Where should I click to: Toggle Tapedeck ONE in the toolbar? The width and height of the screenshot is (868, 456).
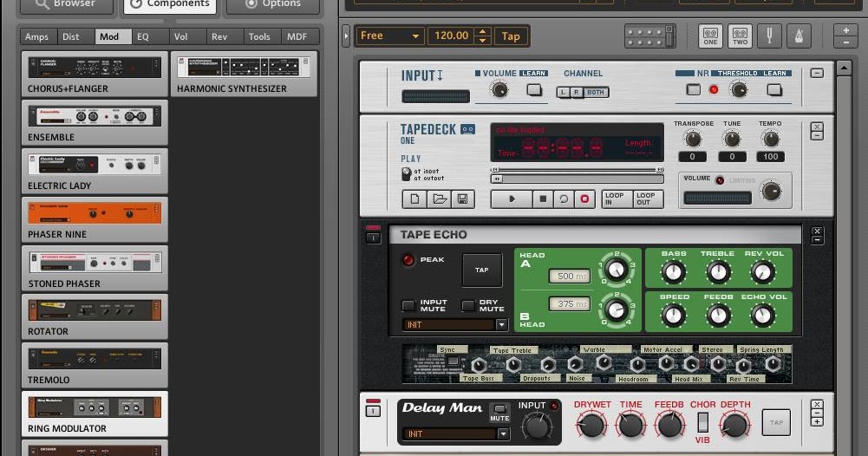point(710,36)
